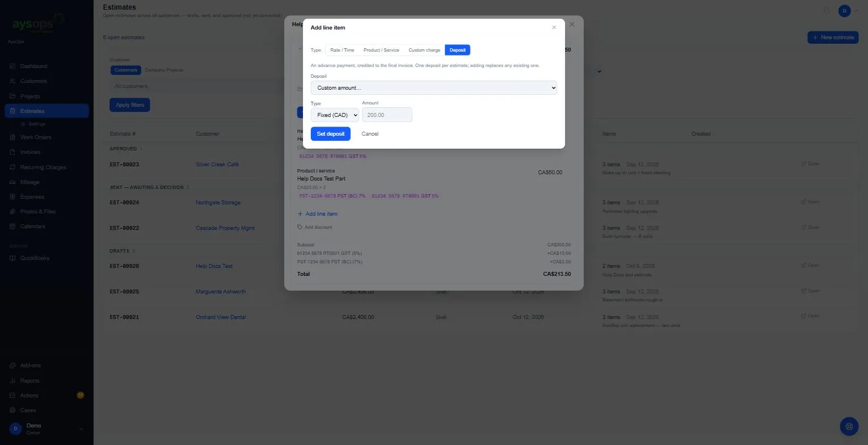Image resolution: width=868 pixels, height=445 pixels.
Task: Click the Estimates sidebar icon
Action: (x=12, y=111)
